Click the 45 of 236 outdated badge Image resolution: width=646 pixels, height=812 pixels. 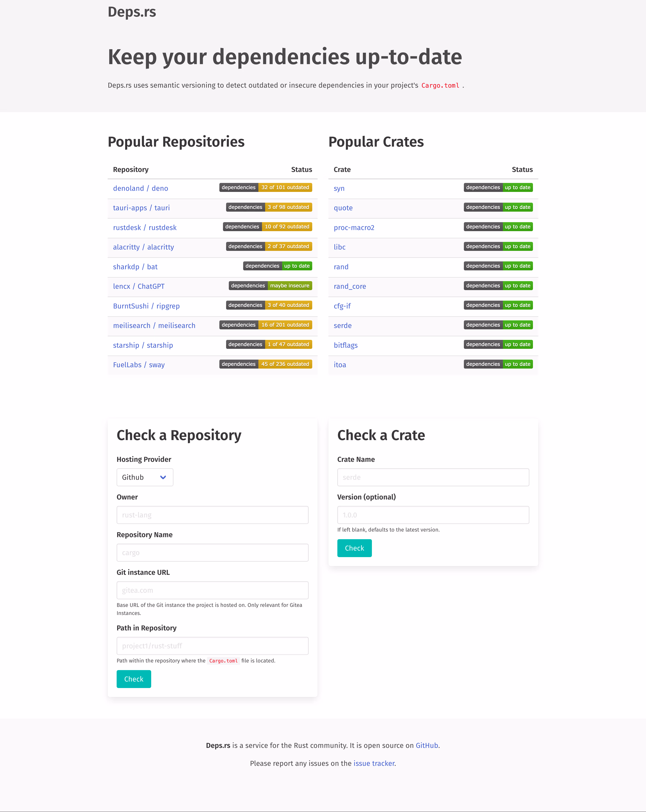(x=266, y=364)
